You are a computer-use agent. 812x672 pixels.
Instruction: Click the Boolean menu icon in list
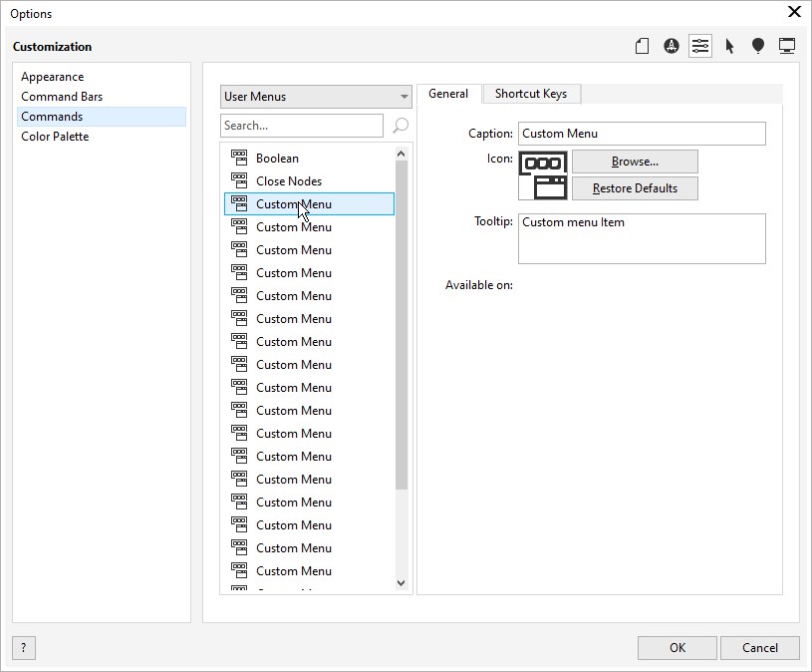coord(239,158)
